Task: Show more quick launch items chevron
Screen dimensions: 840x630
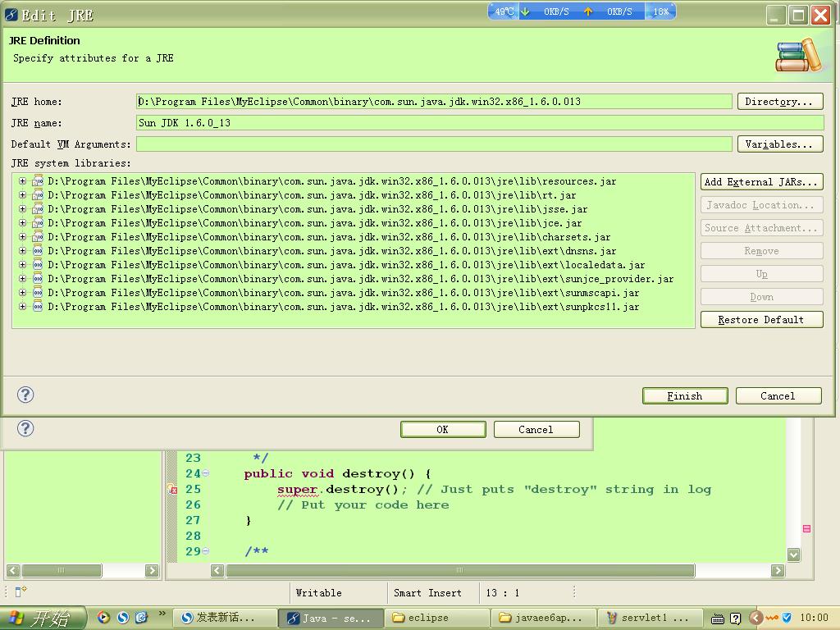Action: 162,614
